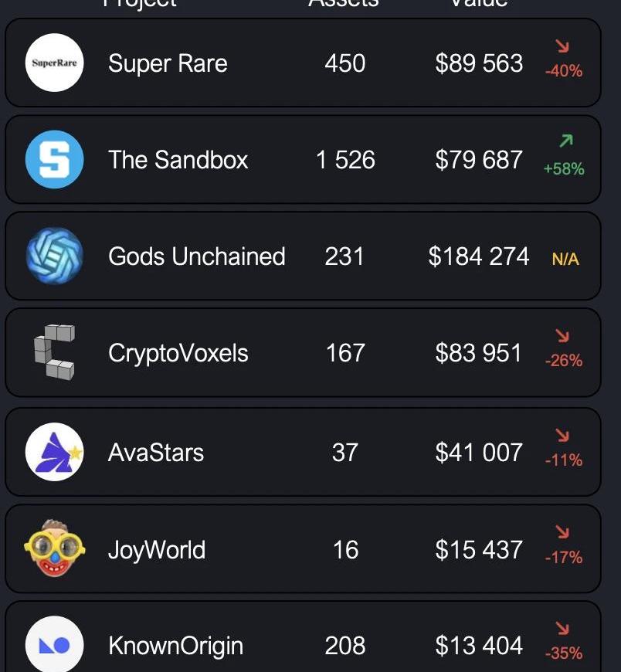The height and width of the screenshot is (672, 621).
Task: Click the CryptoVoxels project name
Action: pyautogui.click(x=178, y=354)
